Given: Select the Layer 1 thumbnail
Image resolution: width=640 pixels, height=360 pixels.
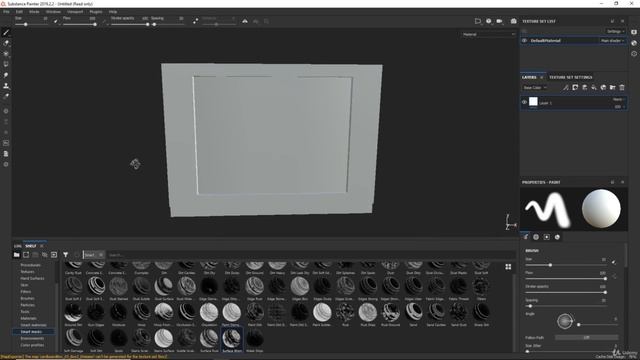Looking at the screenshot, I should (x=533, y=102).
